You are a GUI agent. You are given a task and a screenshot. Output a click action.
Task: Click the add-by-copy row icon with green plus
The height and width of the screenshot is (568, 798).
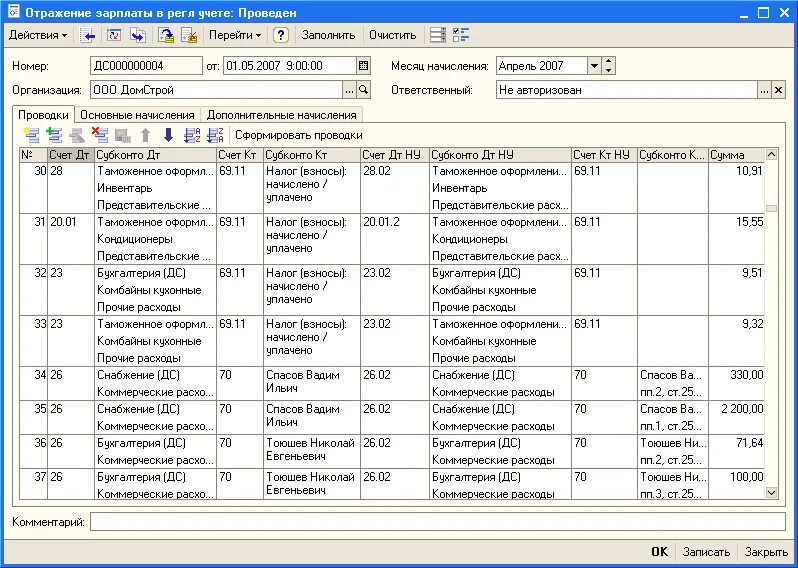click(54, 135)
